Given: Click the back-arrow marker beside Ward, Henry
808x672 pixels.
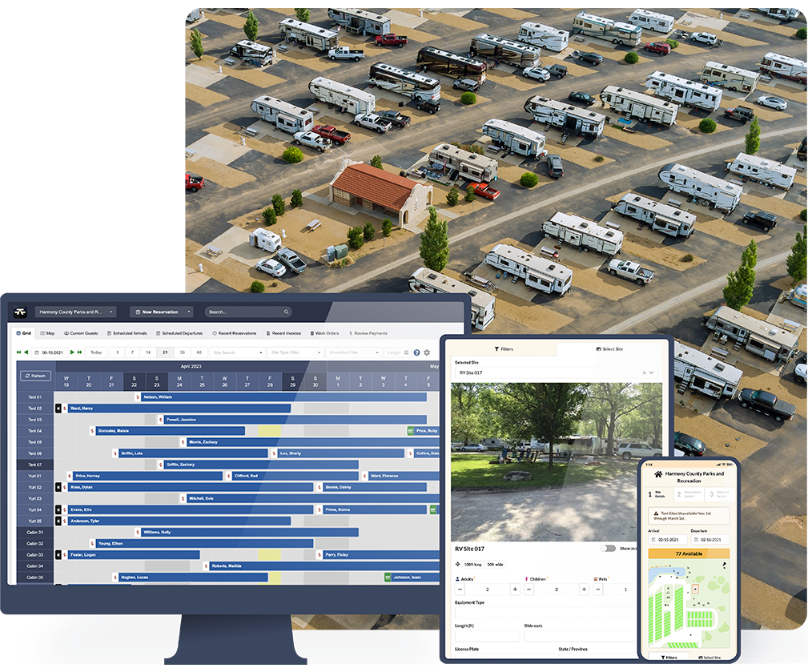Looking at the screenshot, I should tap(58, 408).
